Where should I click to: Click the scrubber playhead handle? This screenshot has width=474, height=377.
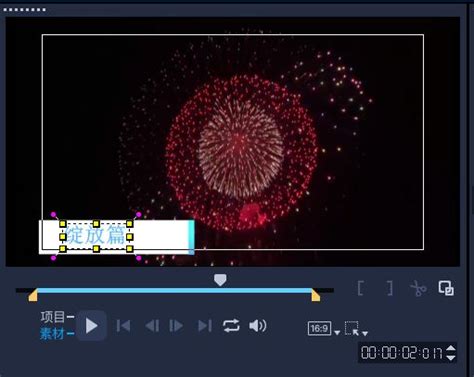tap(220, 280)
